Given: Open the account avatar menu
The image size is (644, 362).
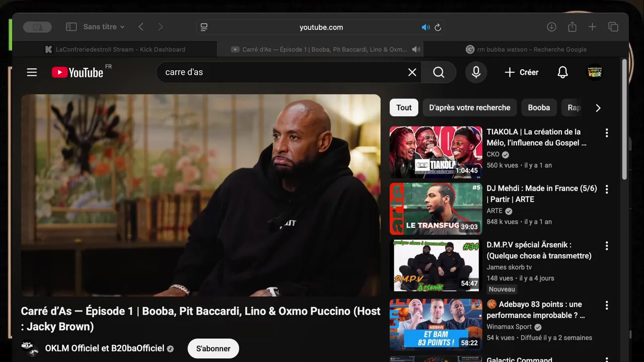Looking at the screenshot, I should tap(595, 72).
